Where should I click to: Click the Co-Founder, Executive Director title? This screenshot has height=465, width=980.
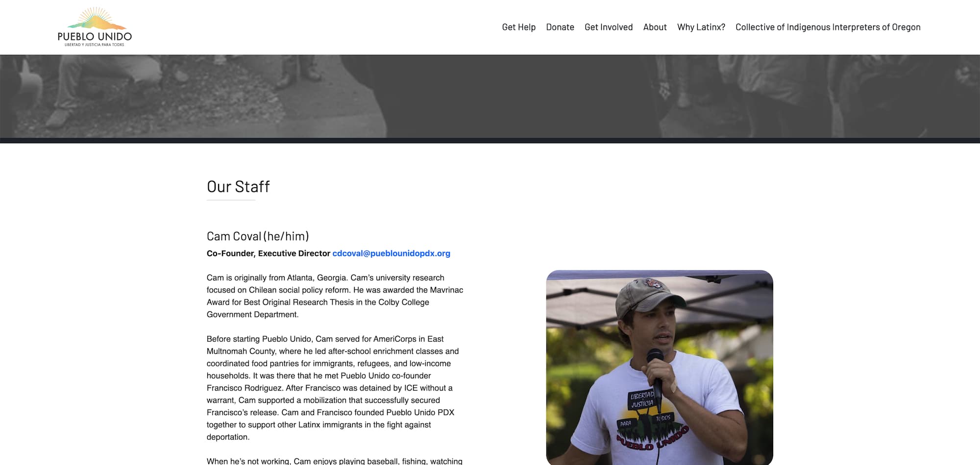pyautogui.click(x=268, y=253)
